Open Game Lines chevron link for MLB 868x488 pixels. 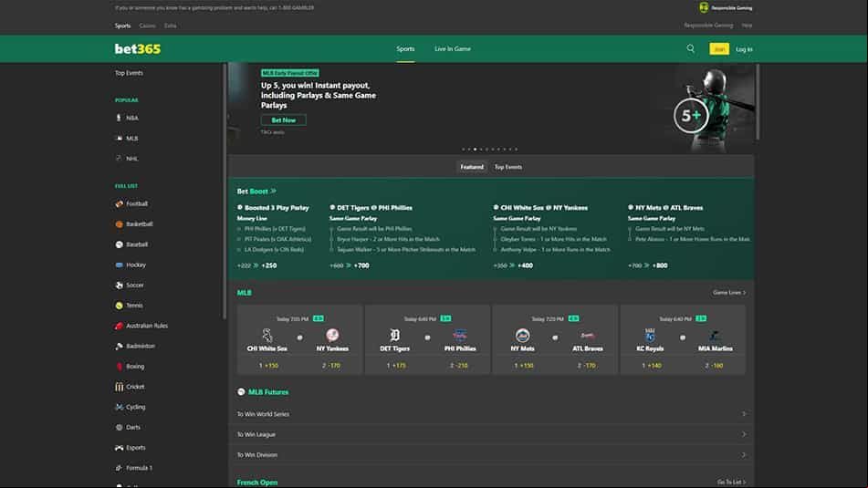[729, 293]
